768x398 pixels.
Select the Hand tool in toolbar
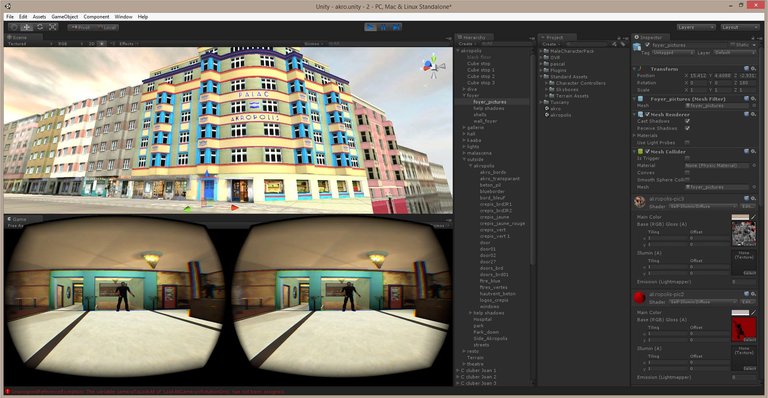pyautogui.click(x=14, y=27)
